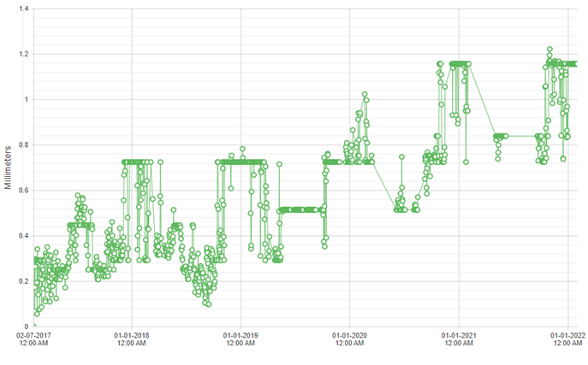Click the 01-01-2018 x-axis date label

click(131, 339)
